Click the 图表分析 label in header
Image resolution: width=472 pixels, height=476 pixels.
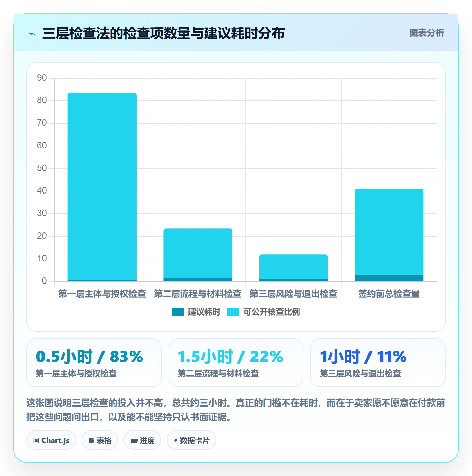426,33
